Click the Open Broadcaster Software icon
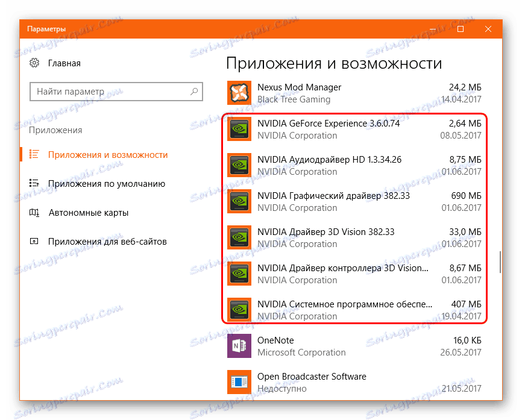The height and width of the screenshot is (420, 522). click(x=239, y=382)
